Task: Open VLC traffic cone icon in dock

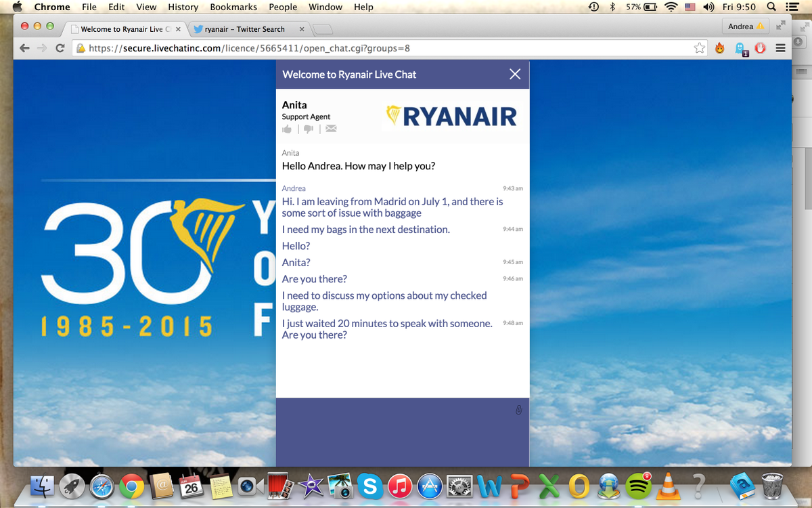Action: 668,485
